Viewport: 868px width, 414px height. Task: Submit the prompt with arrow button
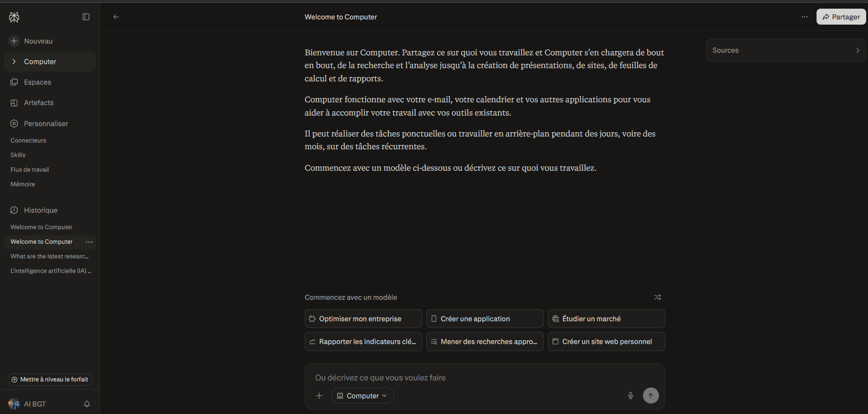tap(651, 396)
